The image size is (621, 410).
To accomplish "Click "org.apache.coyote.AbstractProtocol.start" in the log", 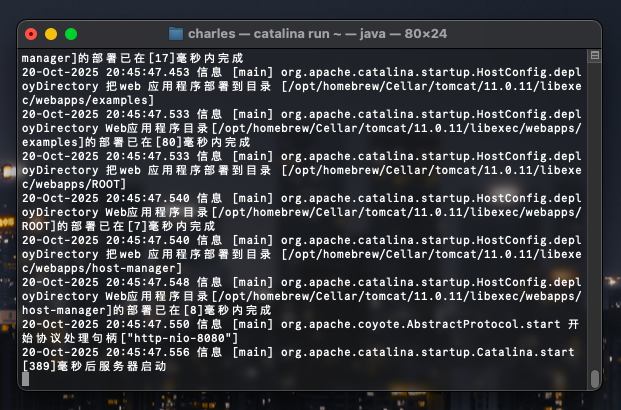I will [421, 324].
